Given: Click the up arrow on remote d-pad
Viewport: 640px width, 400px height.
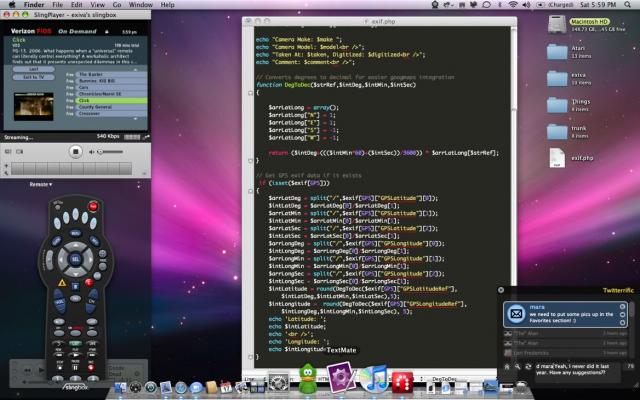Looking at the screenshot, I should tap(76, 247).
